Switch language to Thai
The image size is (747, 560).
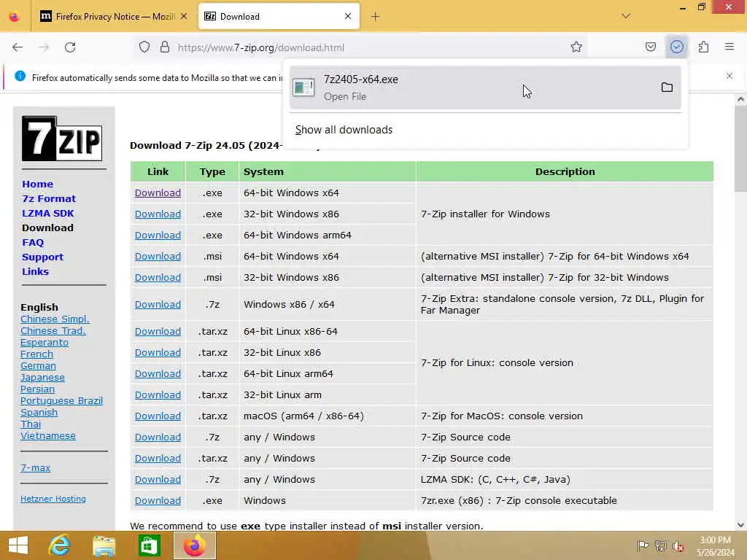[31, 424]
